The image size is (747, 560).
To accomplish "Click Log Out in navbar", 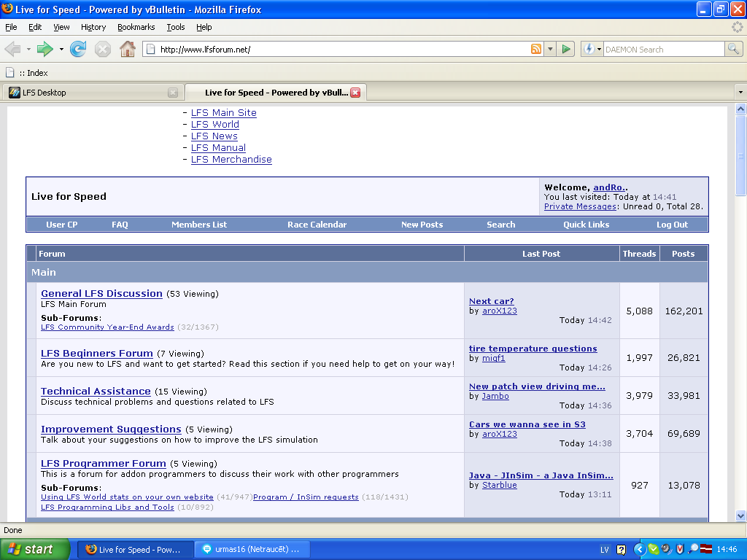I will tap(672, 225).
